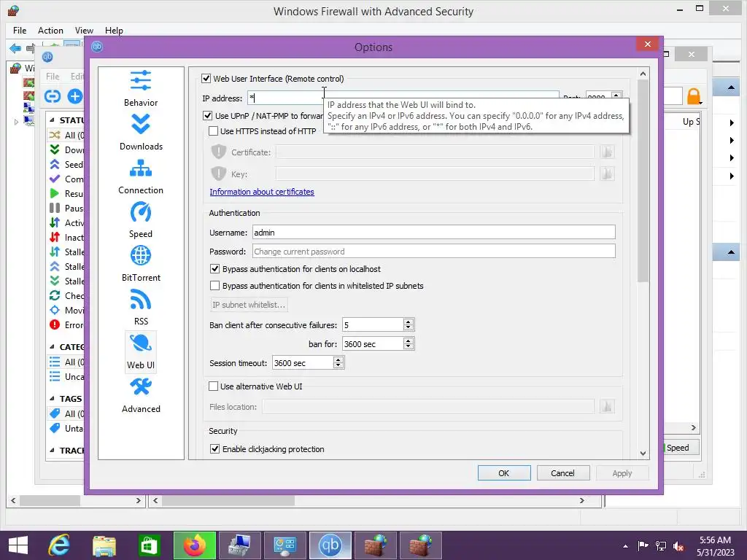
Task: Collapse upper Actions pane section arrow
Action: 731,87
